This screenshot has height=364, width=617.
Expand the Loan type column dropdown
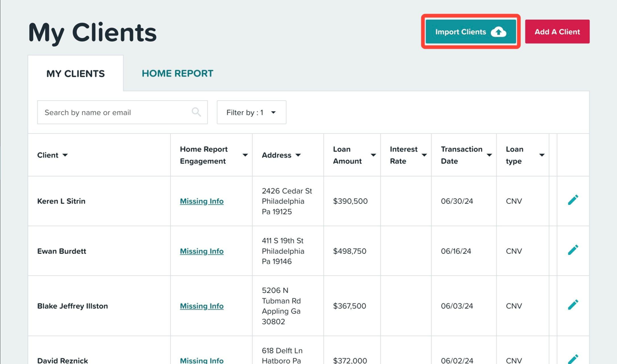[542, 155]
